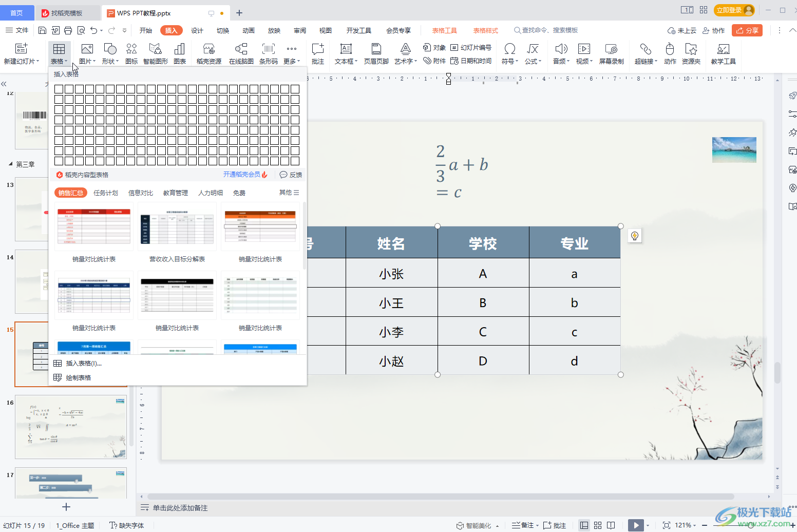The image size is (797, 532).
Task: Insert a 公式 formula
Action: tap(533, 53)
